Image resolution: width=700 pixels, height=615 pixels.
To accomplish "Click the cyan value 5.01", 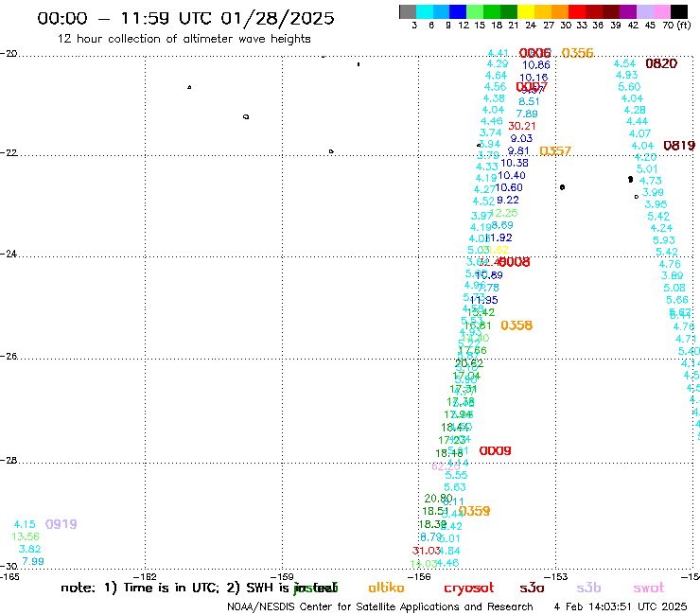I will click(x=647, y=169).
